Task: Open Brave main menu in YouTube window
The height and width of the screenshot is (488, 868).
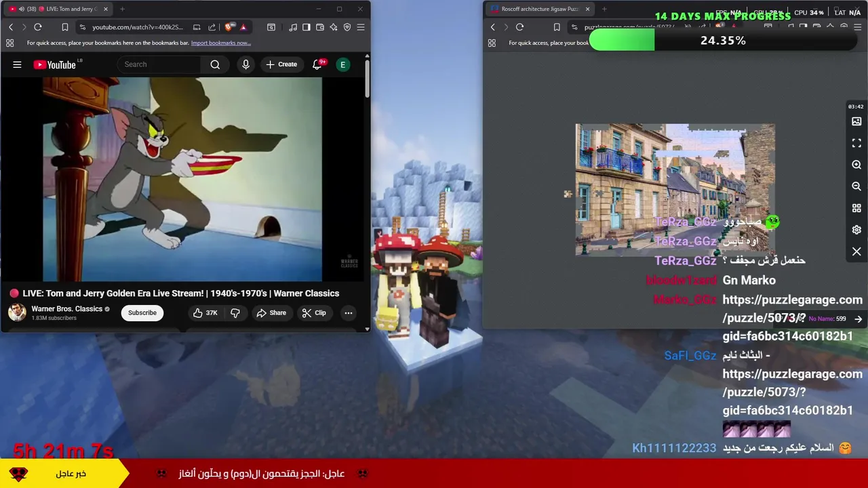Action: click(361, 27)
